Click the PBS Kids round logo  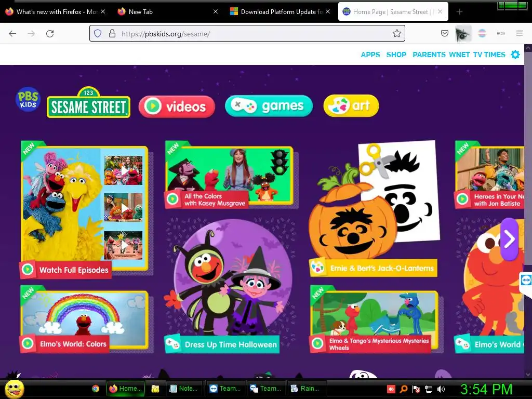[28, 99]
